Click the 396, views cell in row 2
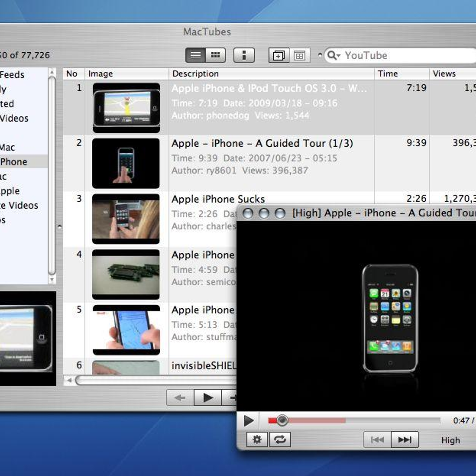The image size is (476, 476). 464,143
